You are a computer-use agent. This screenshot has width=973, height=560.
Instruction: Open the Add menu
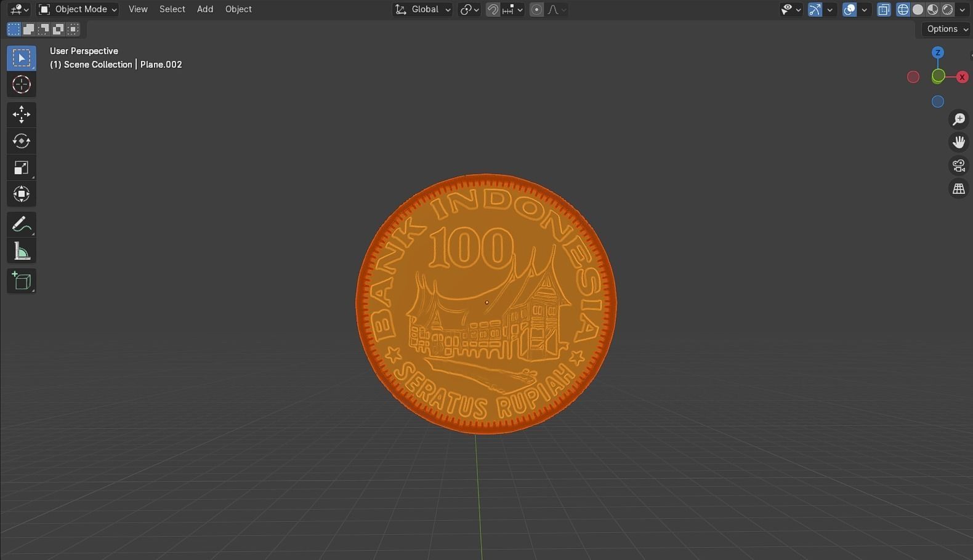click(205, 9)
